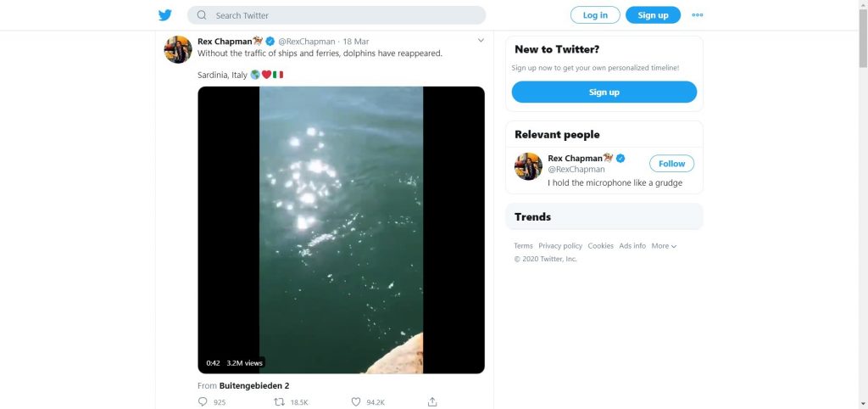Click the share tweet icon
868x409 pixels.
(432, 401)
